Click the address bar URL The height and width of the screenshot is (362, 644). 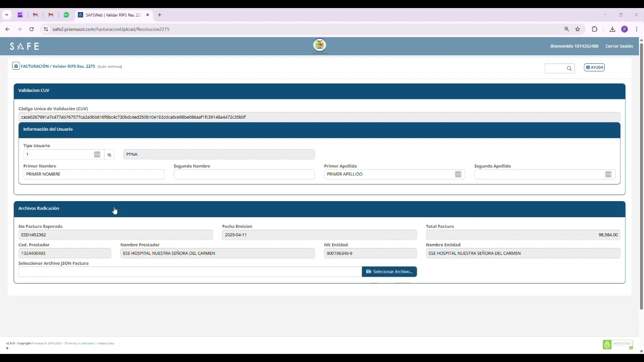pyautogui.click(x=111, y=29)
